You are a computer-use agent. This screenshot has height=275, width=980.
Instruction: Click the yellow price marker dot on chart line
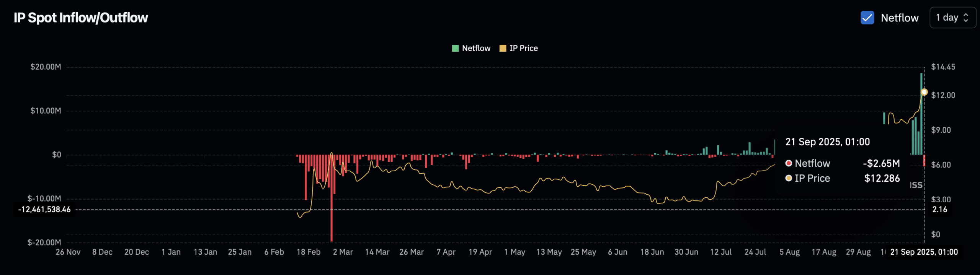tap(924, 92)
